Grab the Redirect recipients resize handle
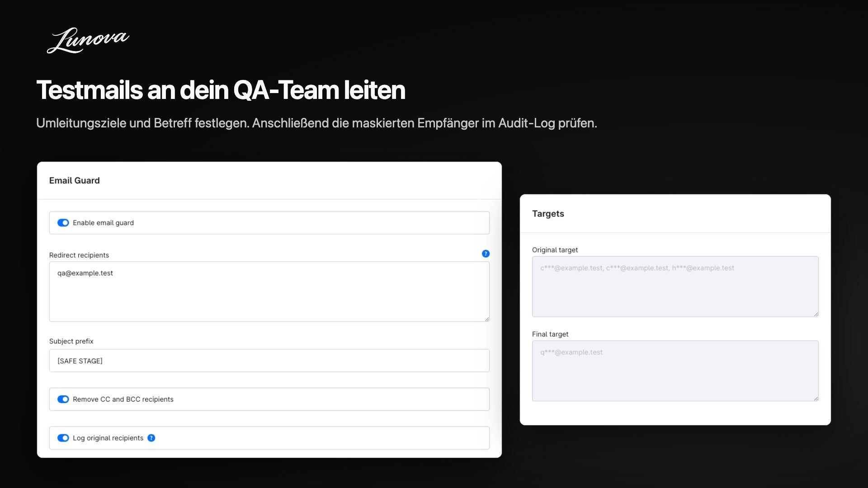This screenshot has height=488, width=868. click(487, 319)
